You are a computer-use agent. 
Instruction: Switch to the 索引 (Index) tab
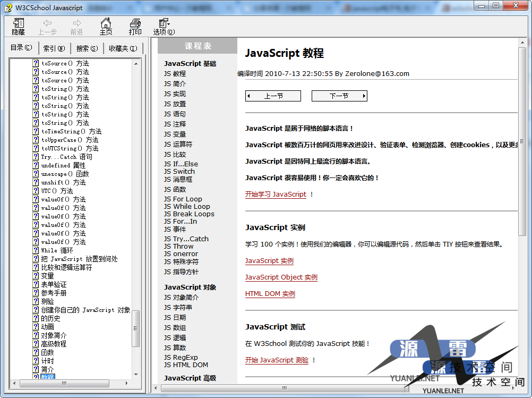tap(54, 48)
